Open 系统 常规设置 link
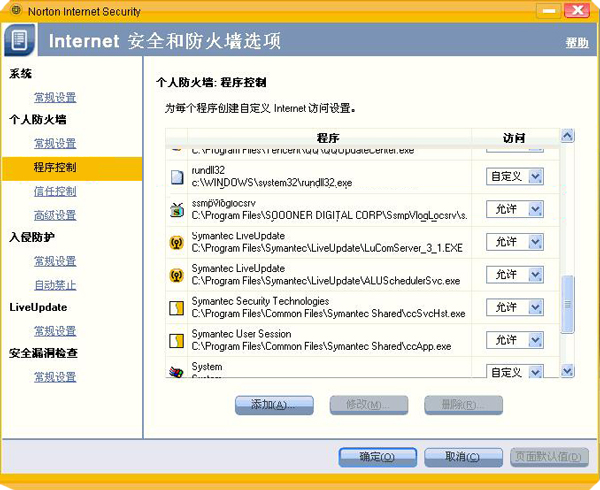 click(x=55, y=98)
